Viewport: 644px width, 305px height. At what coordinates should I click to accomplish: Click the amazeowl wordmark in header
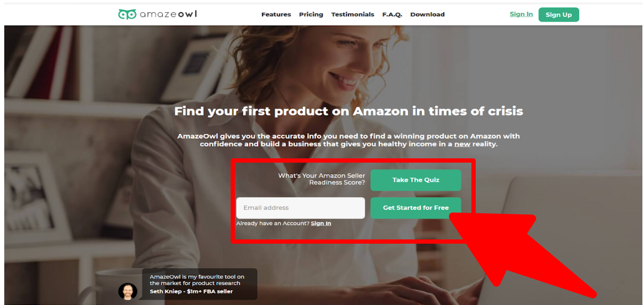point(168,14)
